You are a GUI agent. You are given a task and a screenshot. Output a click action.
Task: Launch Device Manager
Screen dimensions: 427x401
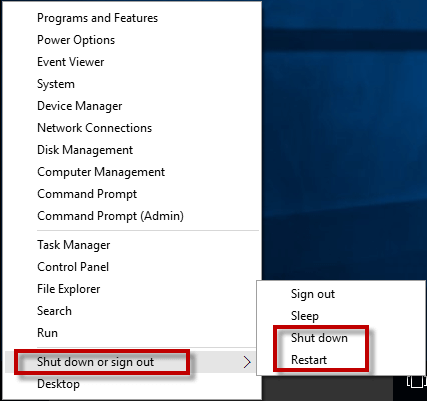point(79,106)
